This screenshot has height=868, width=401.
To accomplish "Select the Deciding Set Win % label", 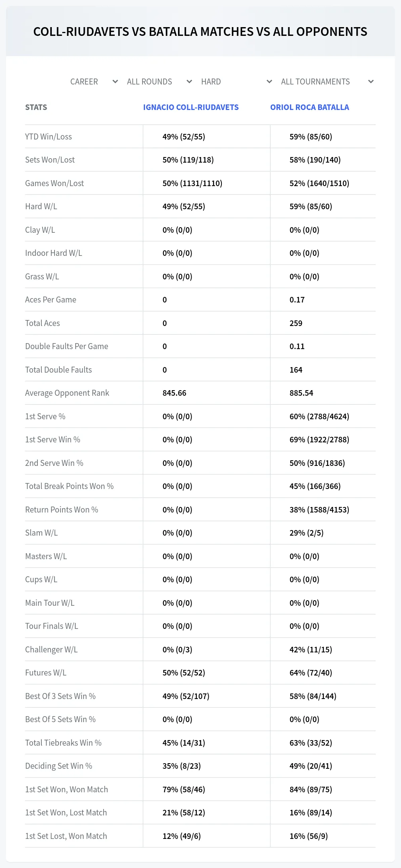I will 59,766.
